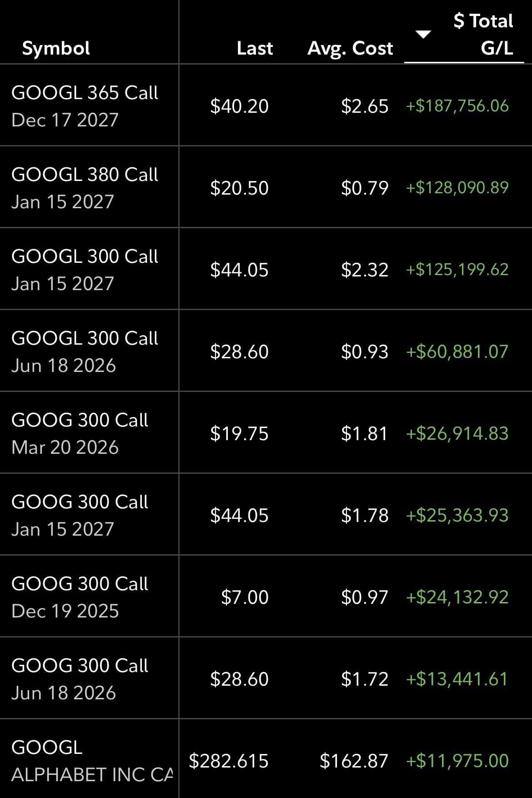
Task: Click the $282.615 last price of GOOGL
Action: [229, 761]
